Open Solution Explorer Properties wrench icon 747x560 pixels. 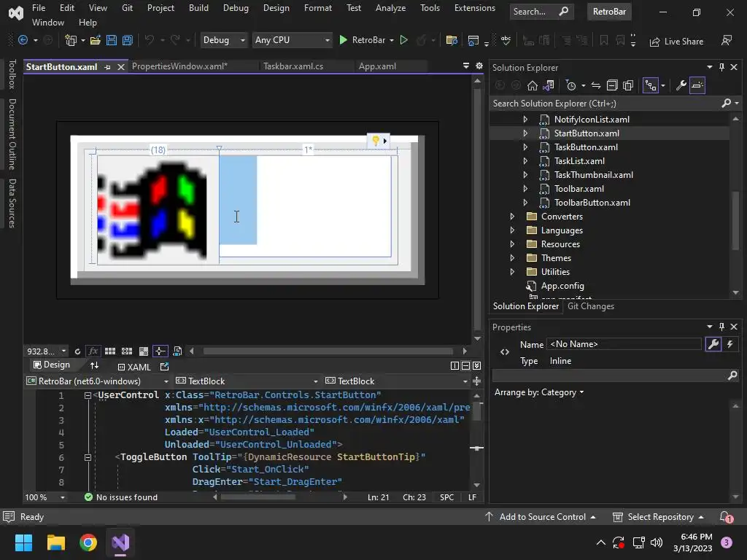click(x=681, y=86)
